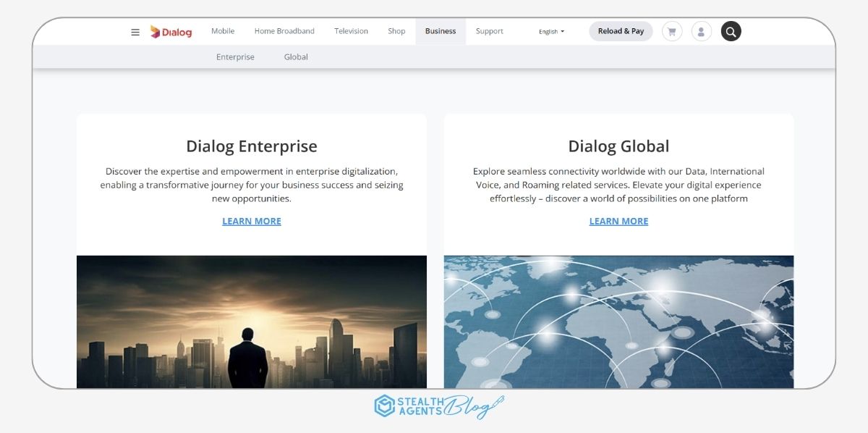This screenshot has width=868, height=433.
Task: Click Learn More under Dialog Global
Action: point(618,221)
